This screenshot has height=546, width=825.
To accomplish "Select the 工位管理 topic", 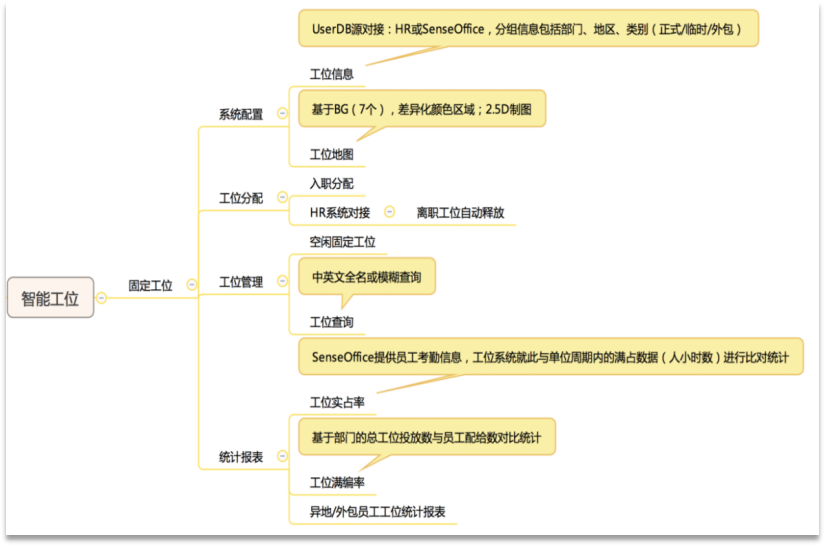I will [x=241, y=282].
